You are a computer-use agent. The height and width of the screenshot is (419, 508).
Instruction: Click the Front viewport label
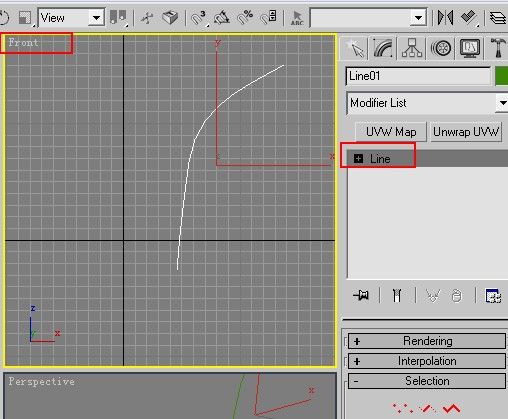point(23,42)
